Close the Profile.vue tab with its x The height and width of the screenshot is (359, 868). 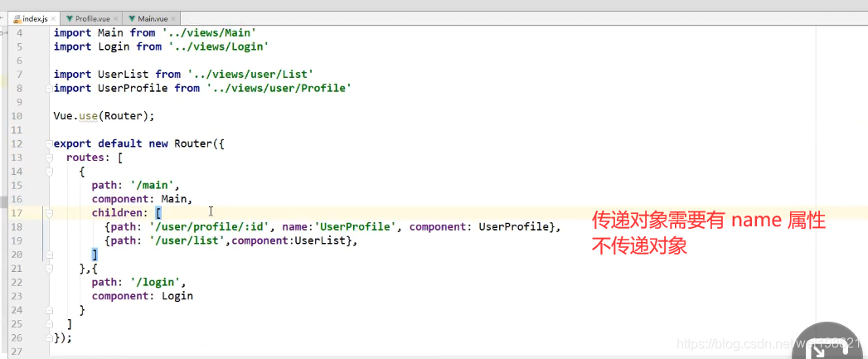[x=116, y=18]
